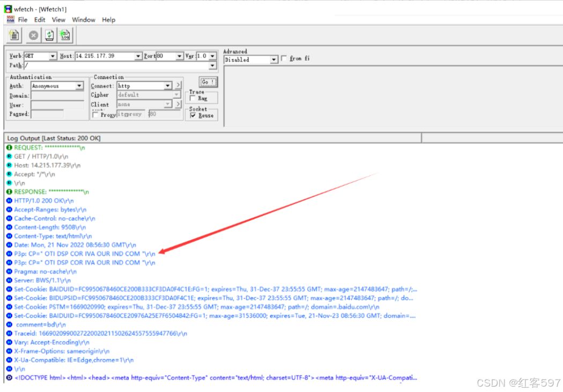This screenshot has height=392, width=563.
Task: Click the Stop toolbar icon
Action: tap(33, 35)
